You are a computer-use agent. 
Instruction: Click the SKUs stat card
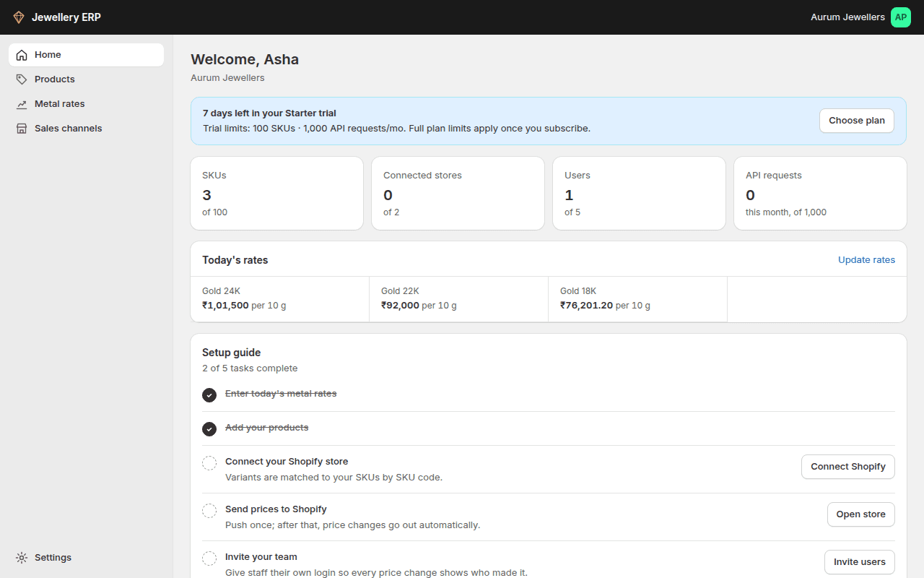[277, 194]
